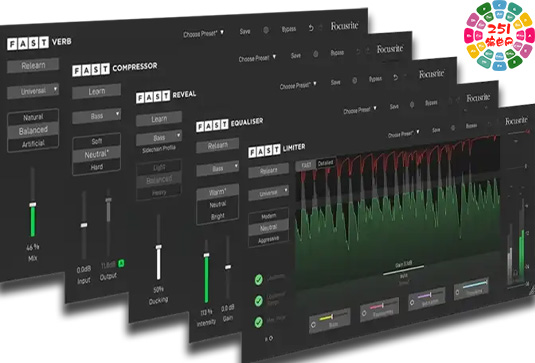Click Gain fader handle in FAST Equaliser
This screenshot has height=363, width=535.
(228, 267)
